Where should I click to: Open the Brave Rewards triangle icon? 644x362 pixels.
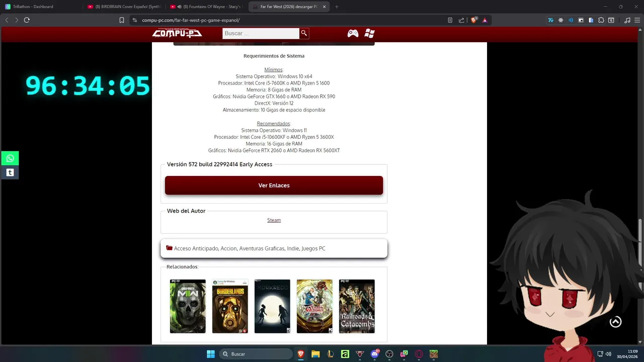(x=485, y=20)
